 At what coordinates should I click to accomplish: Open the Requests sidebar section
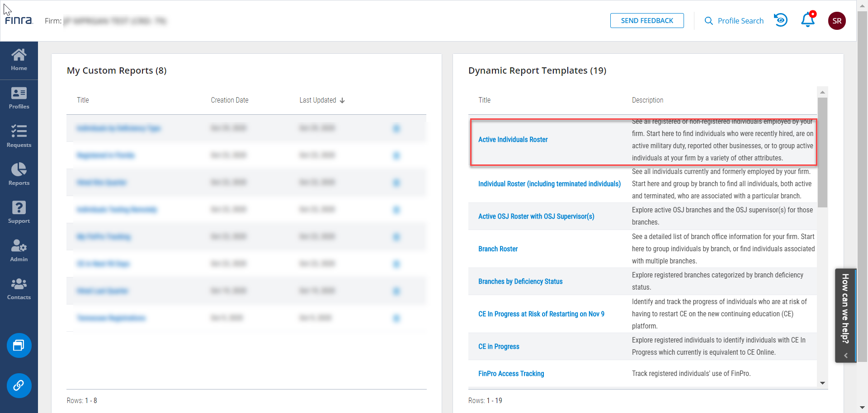point(19,136)
